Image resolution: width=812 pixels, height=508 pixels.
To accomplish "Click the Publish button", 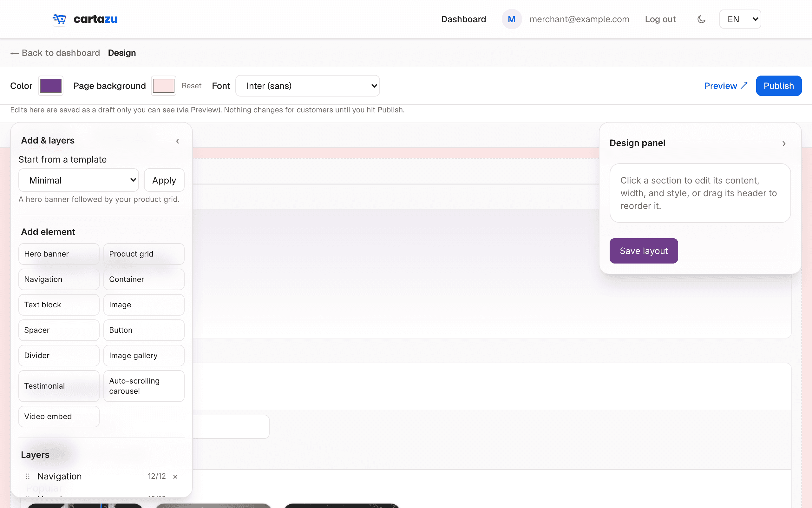I will pos(778,86).
